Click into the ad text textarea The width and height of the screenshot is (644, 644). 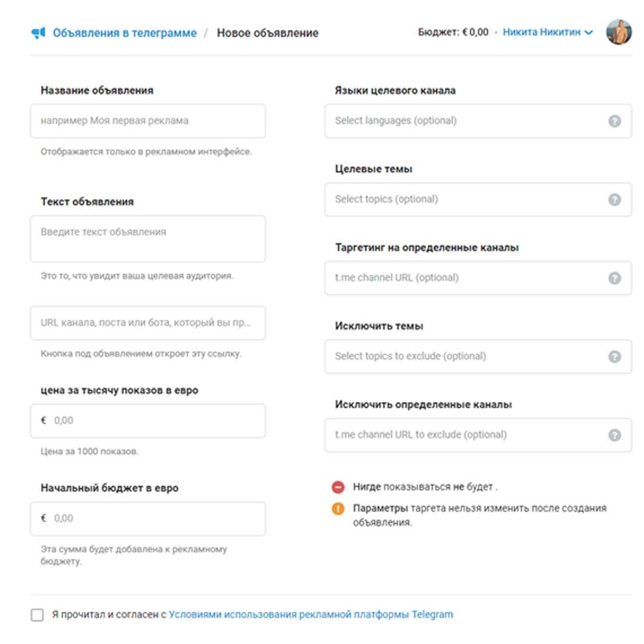coord(147,239)
